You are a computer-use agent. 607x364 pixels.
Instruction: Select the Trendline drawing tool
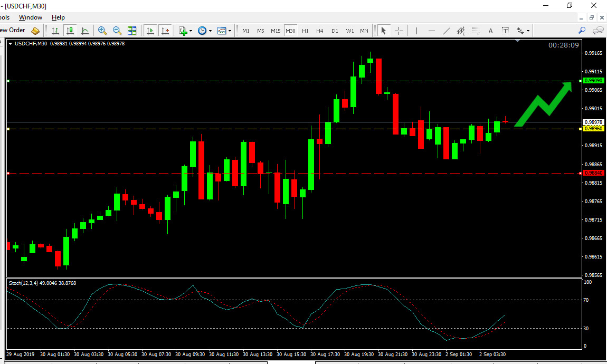point(447,31)
